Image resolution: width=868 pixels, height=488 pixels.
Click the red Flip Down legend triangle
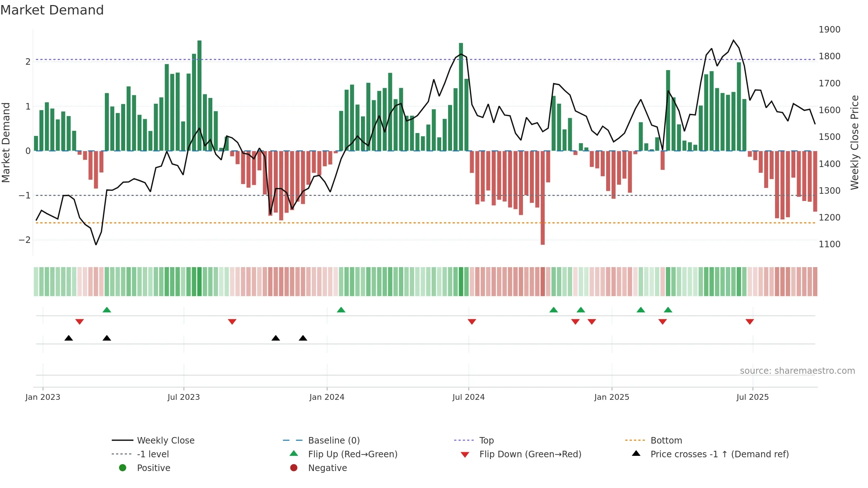tap(465, 455)
